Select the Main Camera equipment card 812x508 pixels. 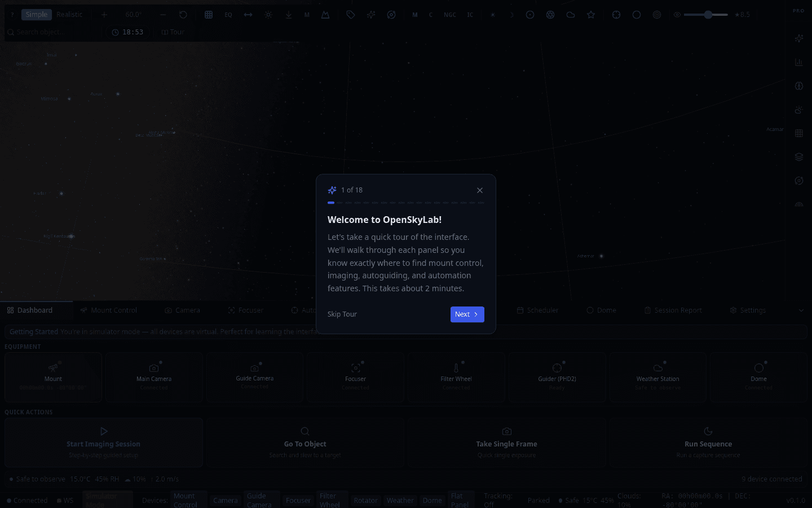(x=154, y=377)
